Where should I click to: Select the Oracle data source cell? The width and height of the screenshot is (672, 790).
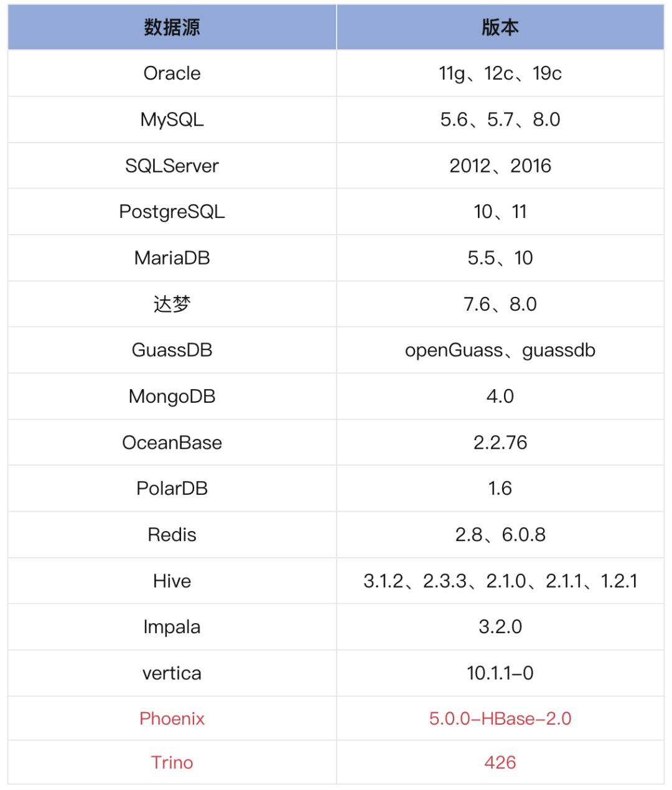click(172, 73)
